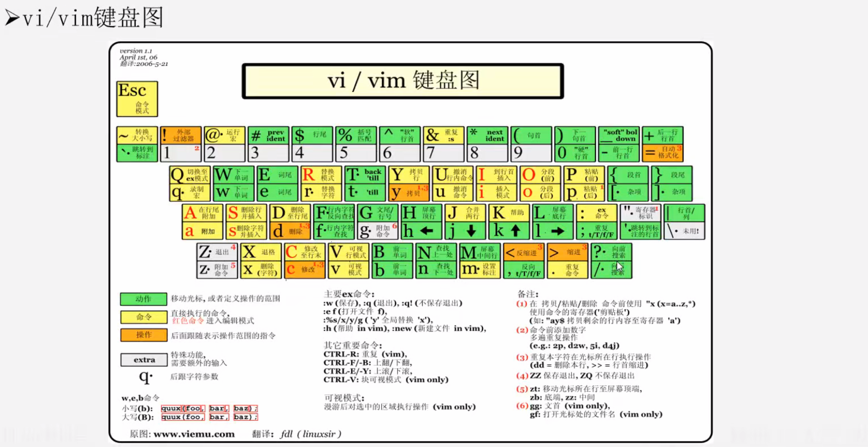This screenshot has width=868, height=447.
Task: Click the www.viemu.com source link text
Action: (194, 434)
